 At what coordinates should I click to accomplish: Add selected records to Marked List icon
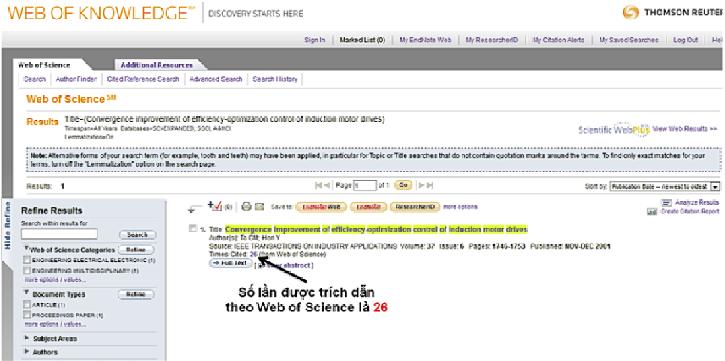point(215,206)
